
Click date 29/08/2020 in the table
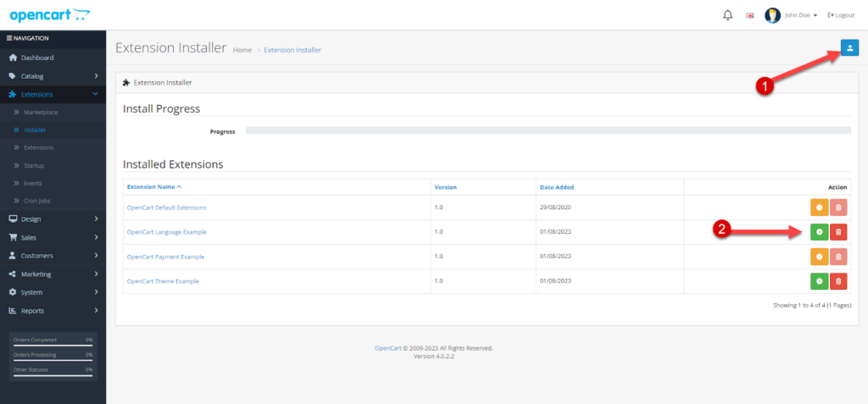(x=554, y=207)
